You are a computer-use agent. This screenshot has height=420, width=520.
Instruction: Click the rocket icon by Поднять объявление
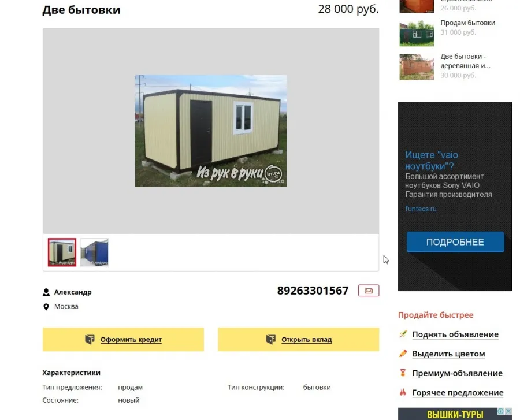(403, 334)
